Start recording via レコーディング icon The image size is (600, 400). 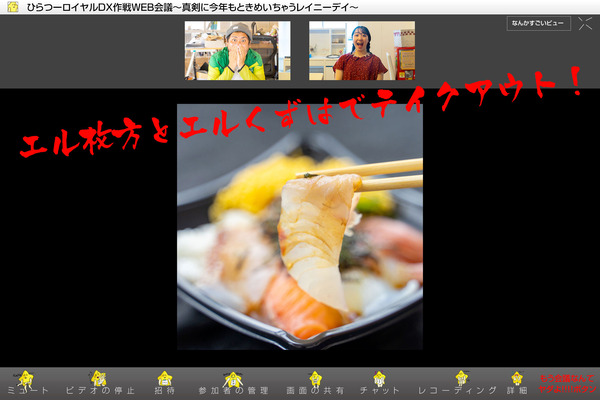tap(461, 377)
